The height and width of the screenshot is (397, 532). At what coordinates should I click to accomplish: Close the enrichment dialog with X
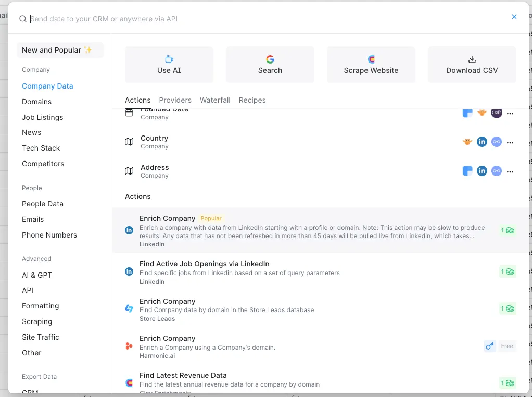coord(514,17)
